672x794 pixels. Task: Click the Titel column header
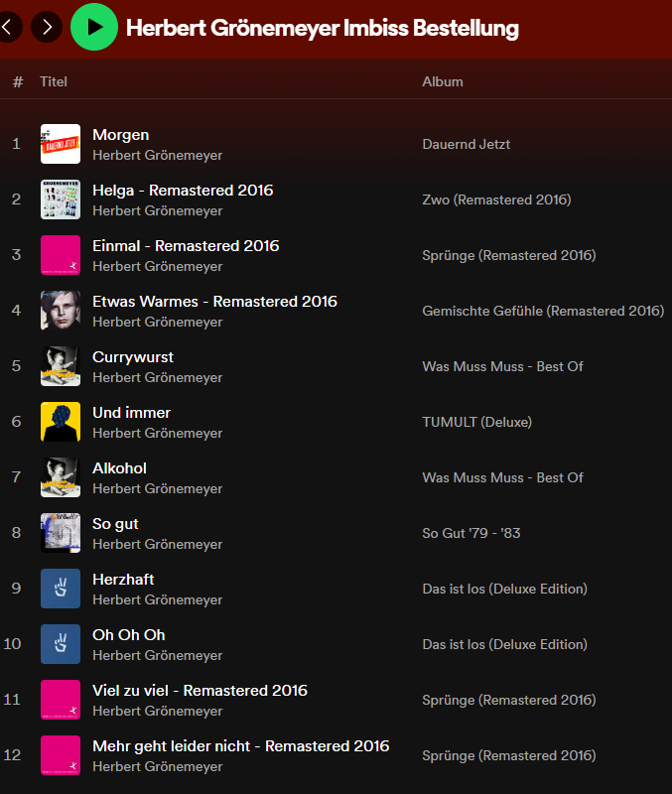(x=54, y=81)
